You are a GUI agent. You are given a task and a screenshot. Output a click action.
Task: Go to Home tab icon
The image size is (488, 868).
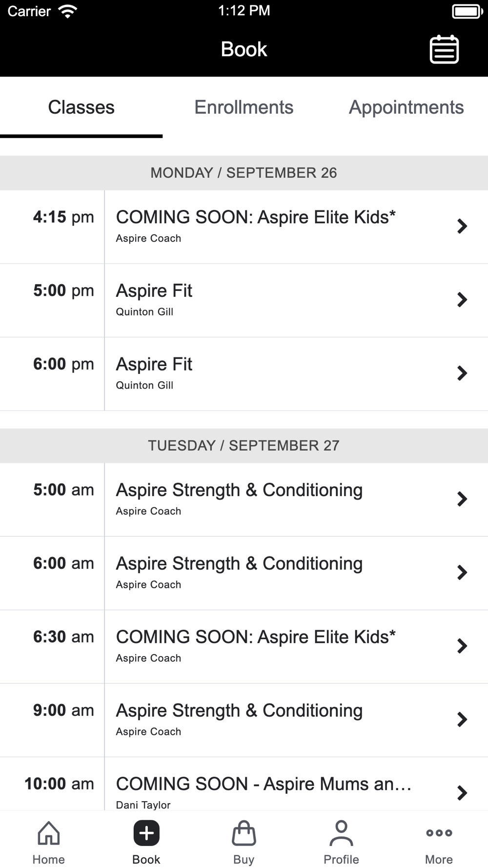pyautogui.click(x=49, y=833)
